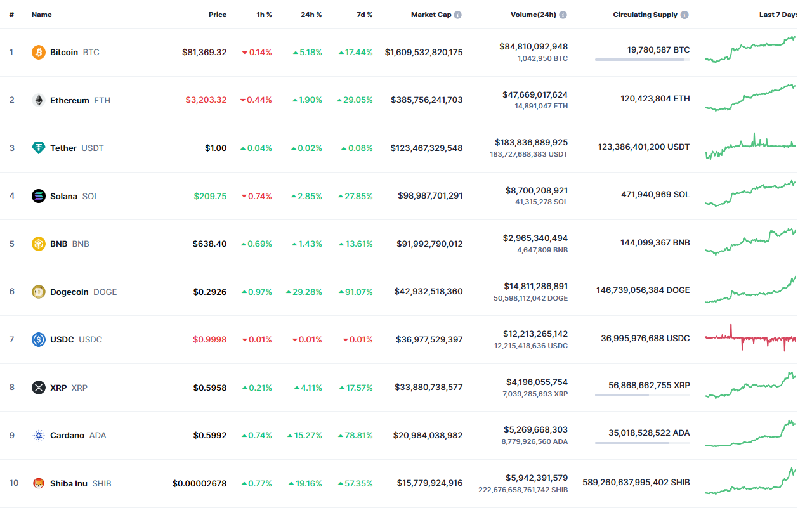Select Cardano 7d change 78.81%
This screenshot has height=508, width=812.
(355, 436)
